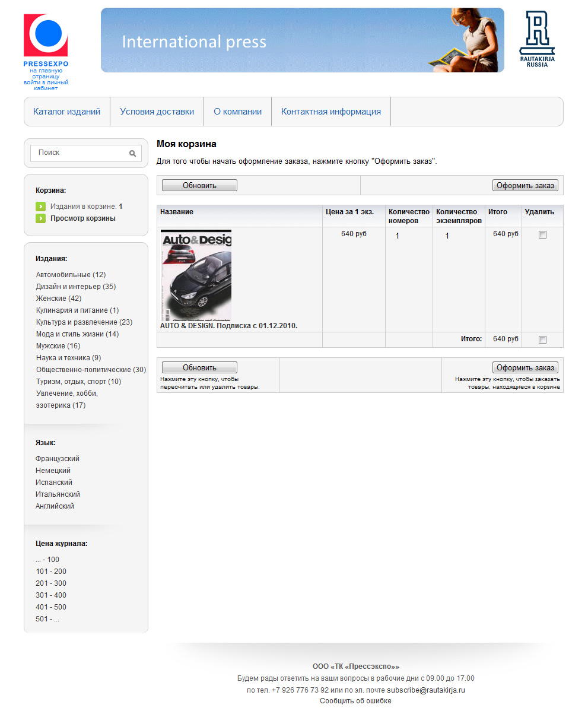Click the International press banner
This screenshot has width=588, height=711.
coord(302,40)
